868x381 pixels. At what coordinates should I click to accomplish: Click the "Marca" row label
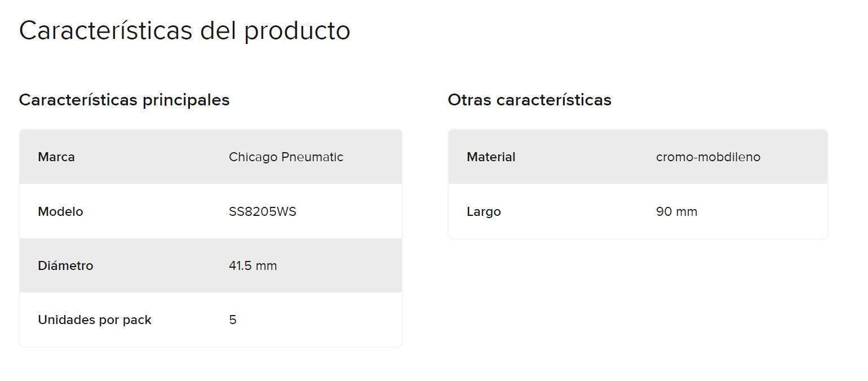(x=56, y=157)
